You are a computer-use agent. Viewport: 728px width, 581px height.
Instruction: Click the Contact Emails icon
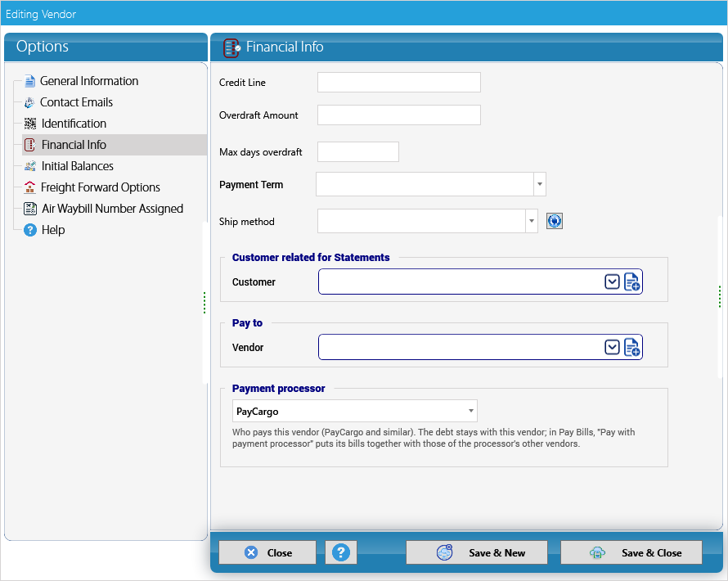[x=29, y=102]
